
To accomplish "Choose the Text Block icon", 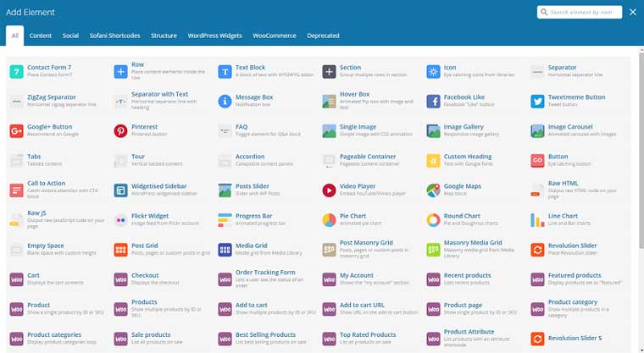I will point(225,71).
